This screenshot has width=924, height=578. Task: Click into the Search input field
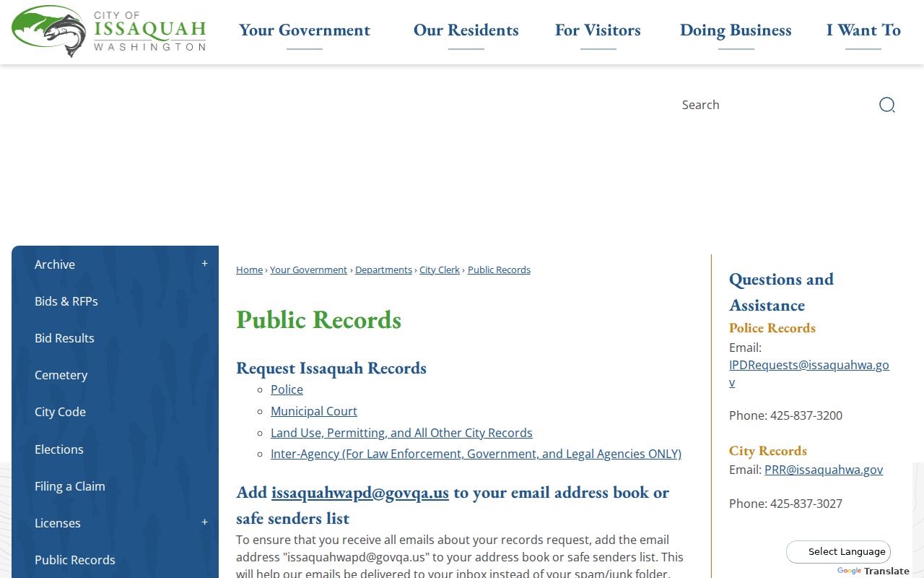(x=772, y=105)
